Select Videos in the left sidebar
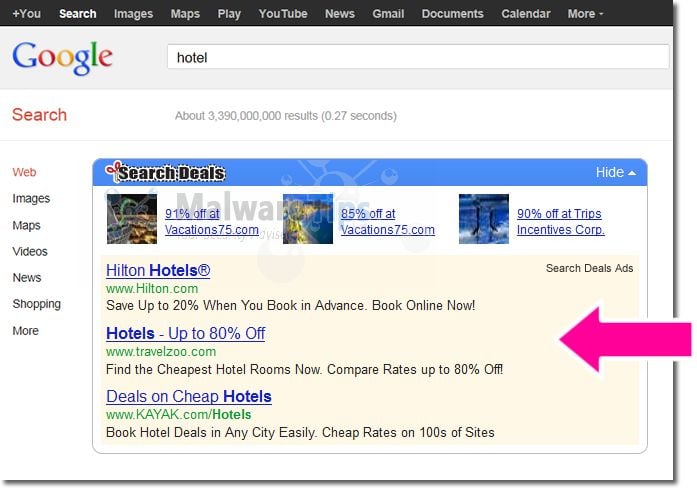697x491 pixels. 30,251
